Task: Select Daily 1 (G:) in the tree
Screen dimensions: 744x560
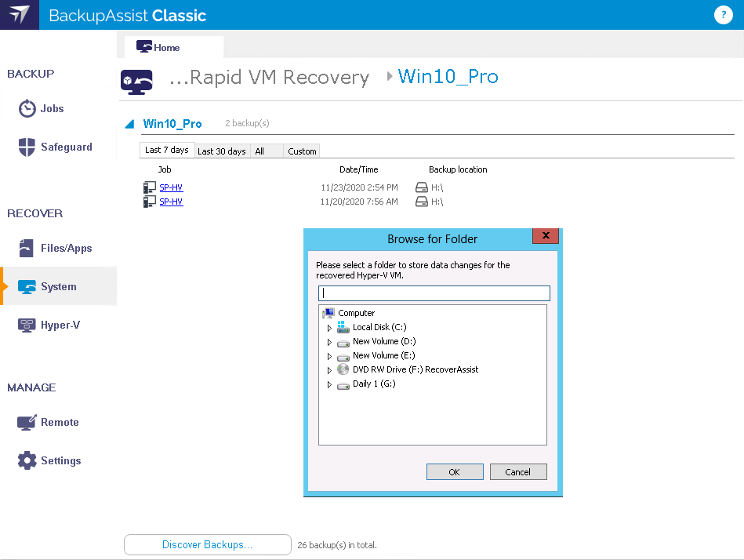Action: pyautogui.click(x=374, y=384)
